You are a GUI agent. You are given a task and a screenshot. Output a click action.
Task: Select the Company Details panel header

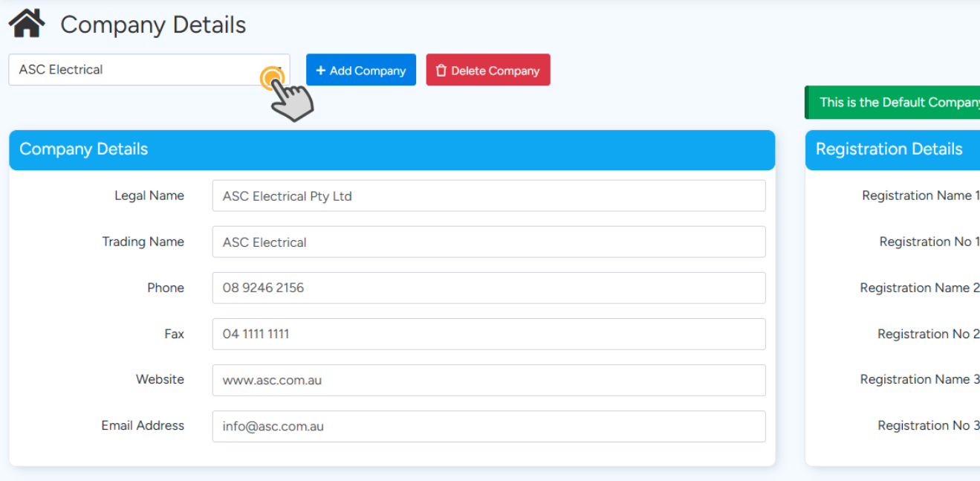click(x=392, y=149)
